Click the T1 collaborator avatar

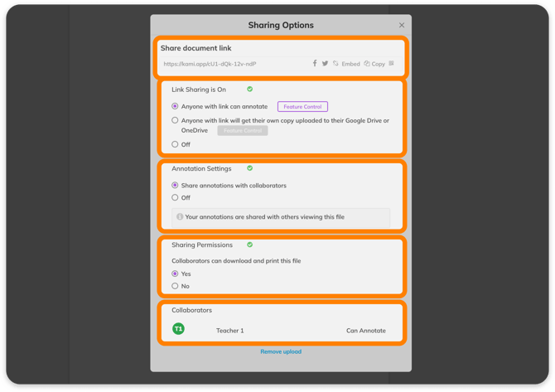[x=178, y=329]
